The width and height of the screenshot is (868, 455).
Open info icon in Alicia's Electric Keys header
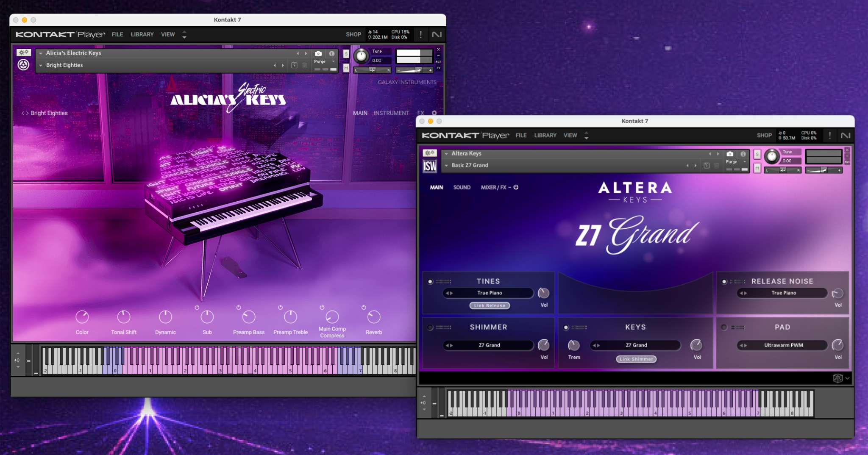pyautogui.click(x=332, y=53)
